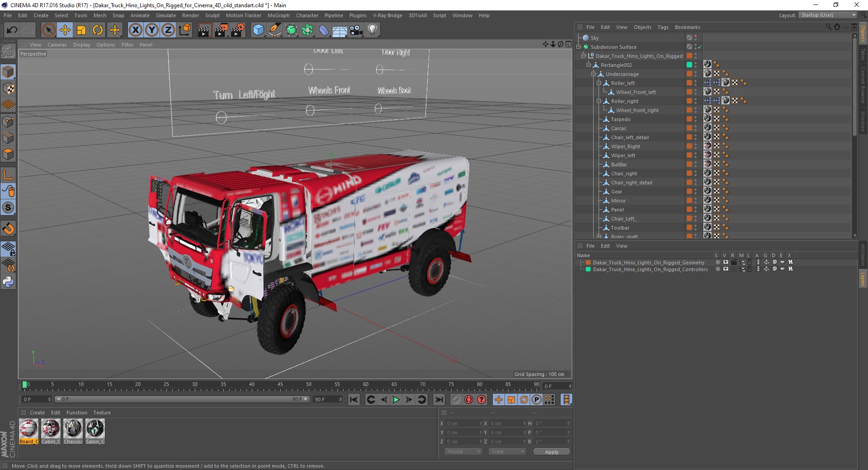Select Polygons mode icon
868x470 pixels.
coord(8,154)
